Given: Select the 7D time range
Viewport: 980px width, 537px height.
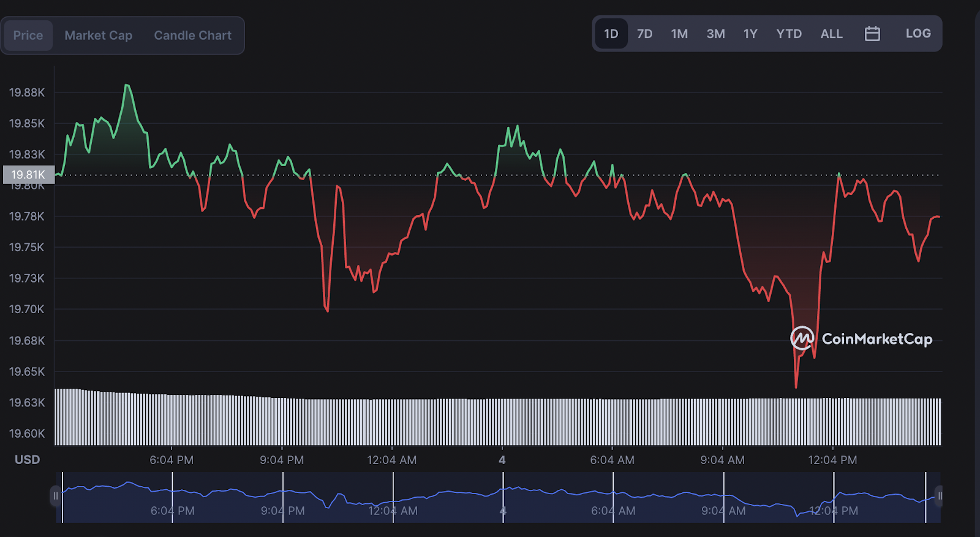Looking at the screenshot, I should pos(644,34).
